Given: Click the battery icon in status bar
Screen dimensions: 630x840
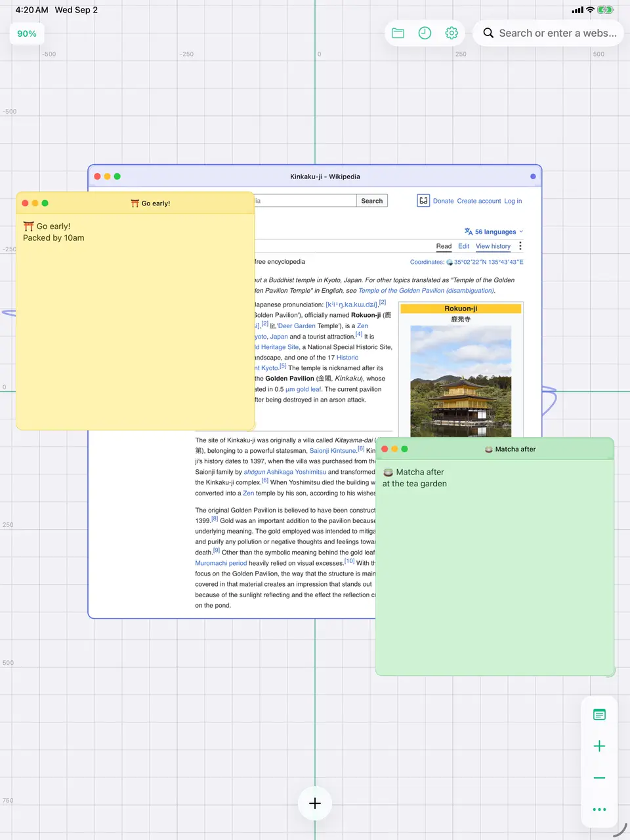Looking at the screenshot, I should pos(605,10).
